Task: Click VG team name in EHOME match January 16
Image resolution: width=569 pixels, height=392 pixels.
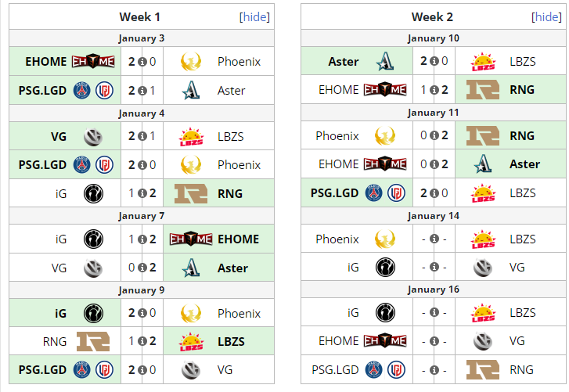Action: coord(517,341)
